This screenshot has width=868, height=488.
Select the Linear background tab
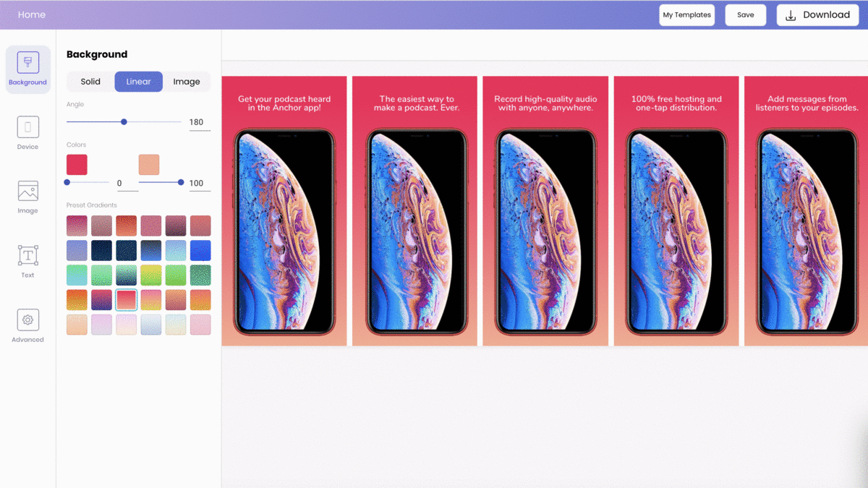(x=138, y=82)
